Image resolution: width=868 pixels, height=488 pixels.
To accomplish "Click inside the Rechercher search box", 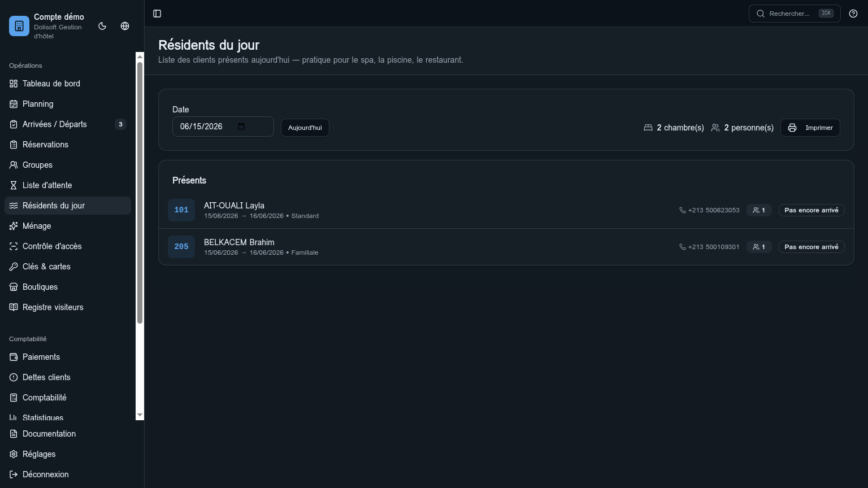I will click(795, 14).
